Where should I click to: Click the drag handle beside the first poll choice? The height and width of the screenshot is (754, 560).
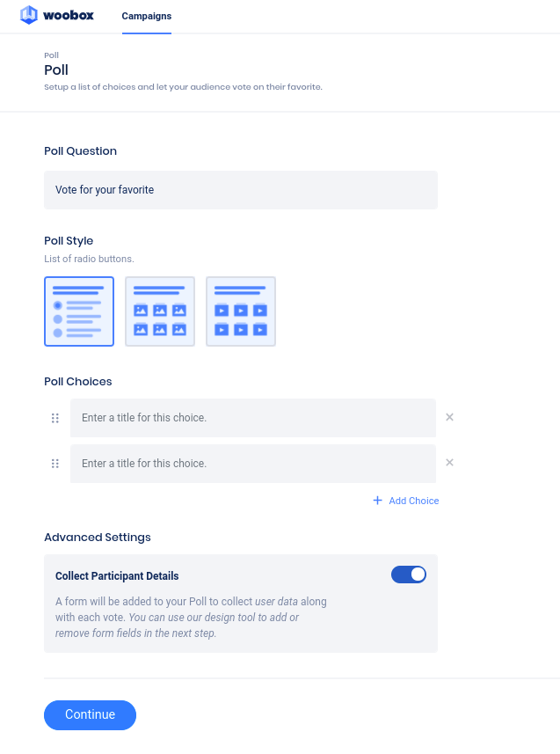[55, 417]
